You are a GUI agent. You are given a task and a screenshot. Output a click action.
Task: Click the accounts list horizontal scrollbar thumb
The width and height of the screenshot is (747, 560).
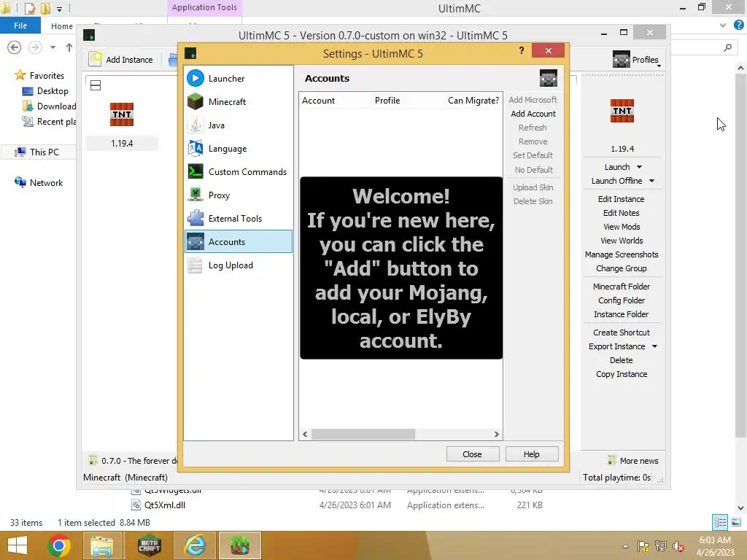(363, 434)
